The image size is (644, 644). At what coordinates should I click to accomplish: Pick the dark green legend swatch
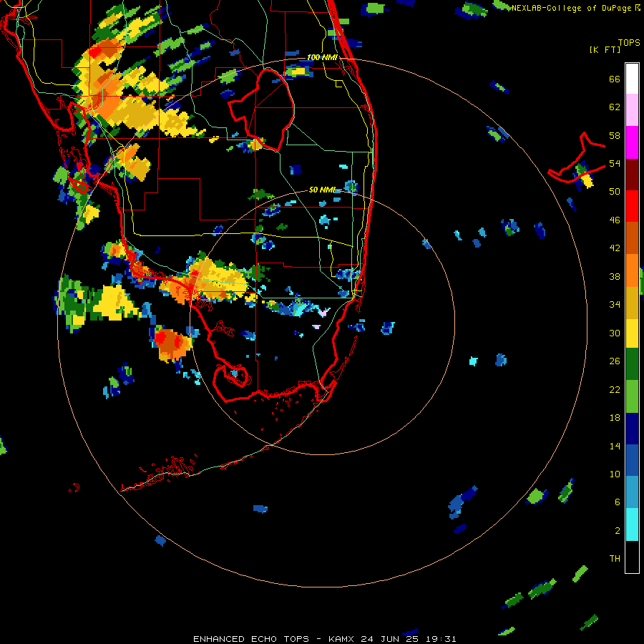(632, 364)
